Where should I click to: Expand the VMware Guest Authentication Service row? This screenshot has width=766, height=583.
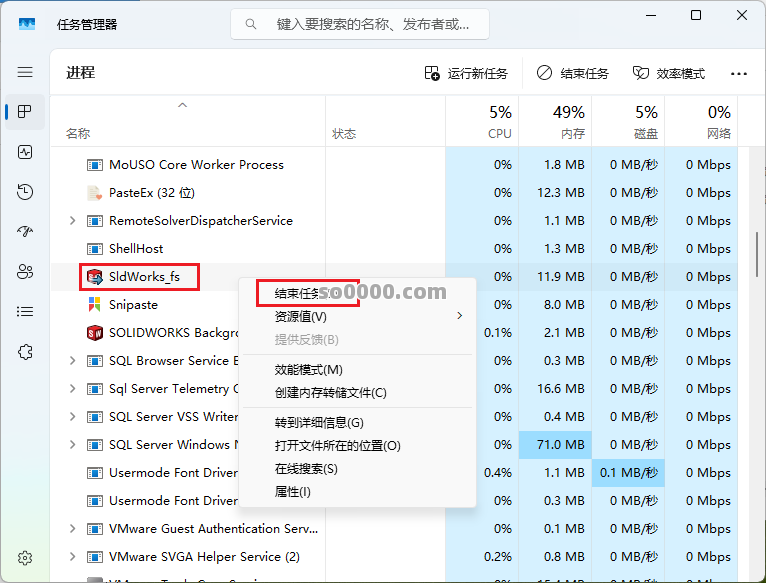pyautogui.click(x=72, y=529)
